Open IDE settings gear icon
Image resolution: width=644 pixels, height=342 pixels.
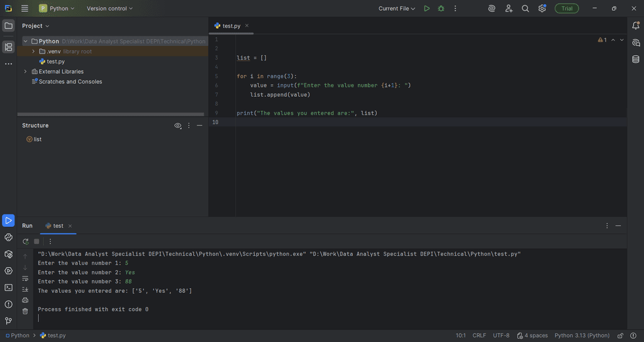[x=541, y=9]
